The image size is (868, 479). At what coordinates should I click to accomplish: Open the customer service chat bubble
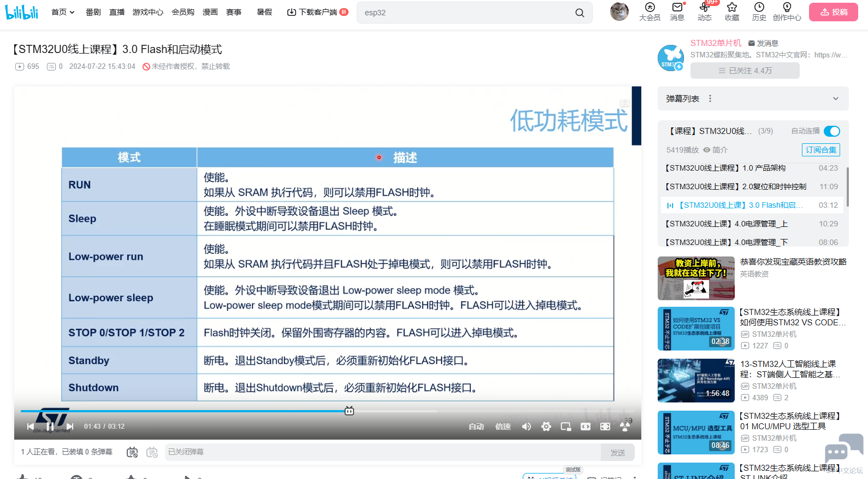844,448
